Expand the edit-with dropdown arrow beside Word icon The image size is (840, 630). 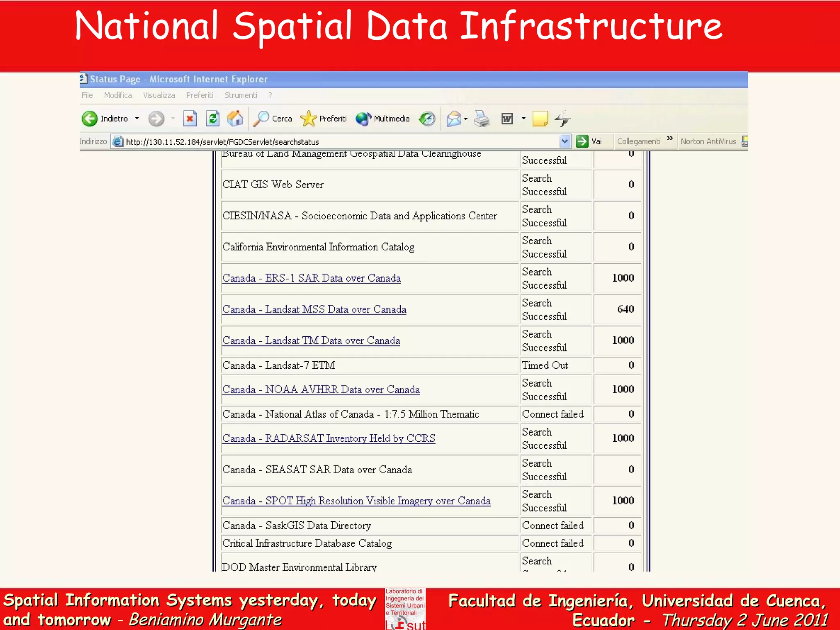click(x=523, y=119)
